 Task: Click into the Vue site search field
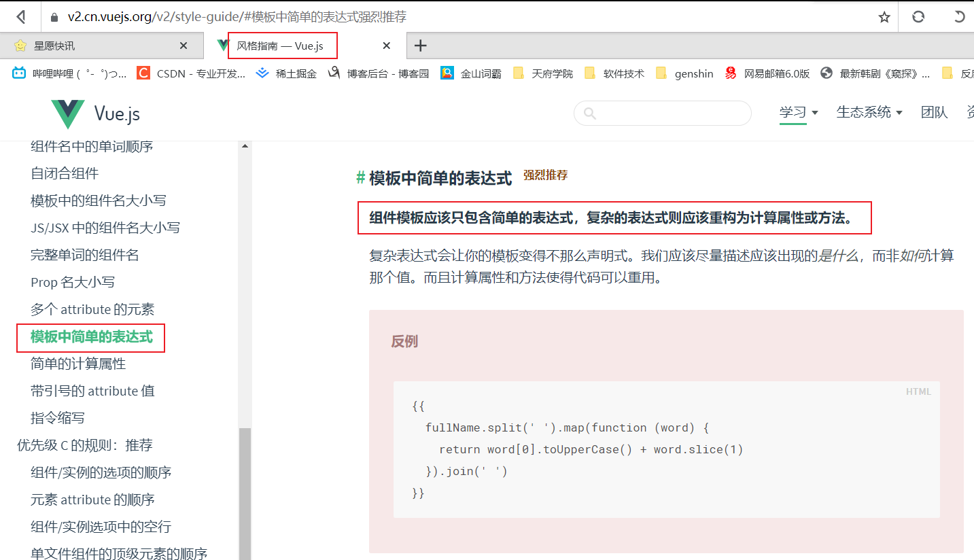click(x=663, y=113)
